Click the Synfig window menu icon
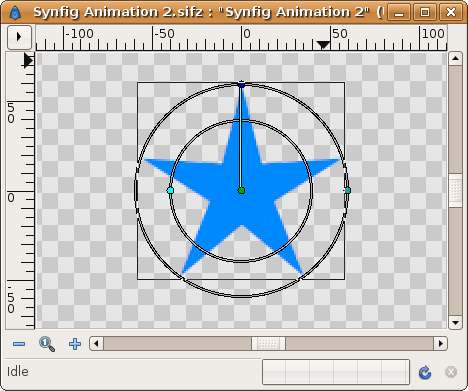 15,13
